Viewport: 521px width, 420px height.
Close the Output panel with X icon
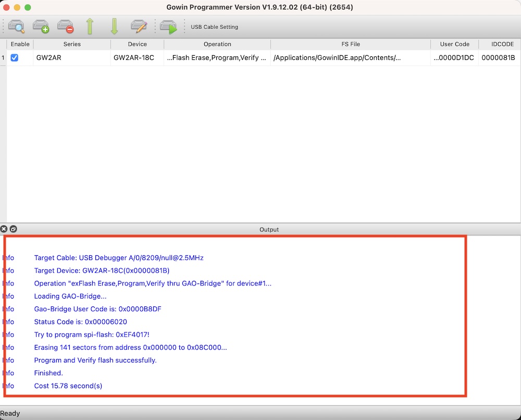coord(4,229)
